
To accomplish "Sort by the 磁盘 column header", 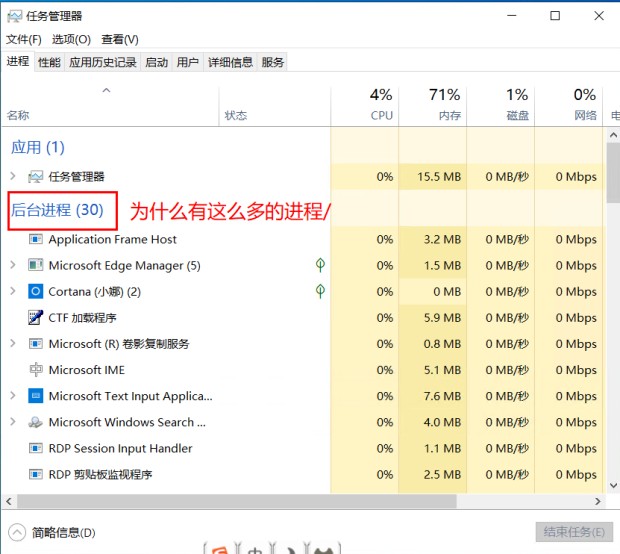I will click(x=501, y=107).
